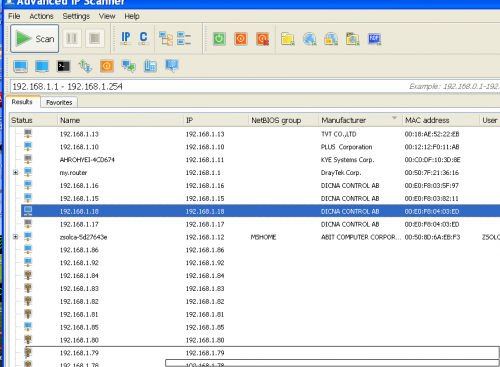Screen dimensions: 500x367
Task: Click the blue RDP connection icon
Action: pyautogui.click(x=375, y=39)
